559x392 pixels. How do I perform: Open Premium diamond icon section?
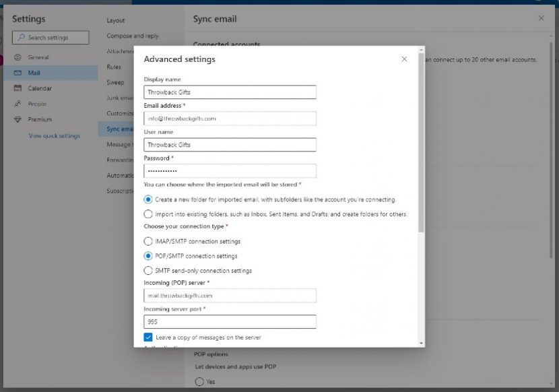(18, 119)
